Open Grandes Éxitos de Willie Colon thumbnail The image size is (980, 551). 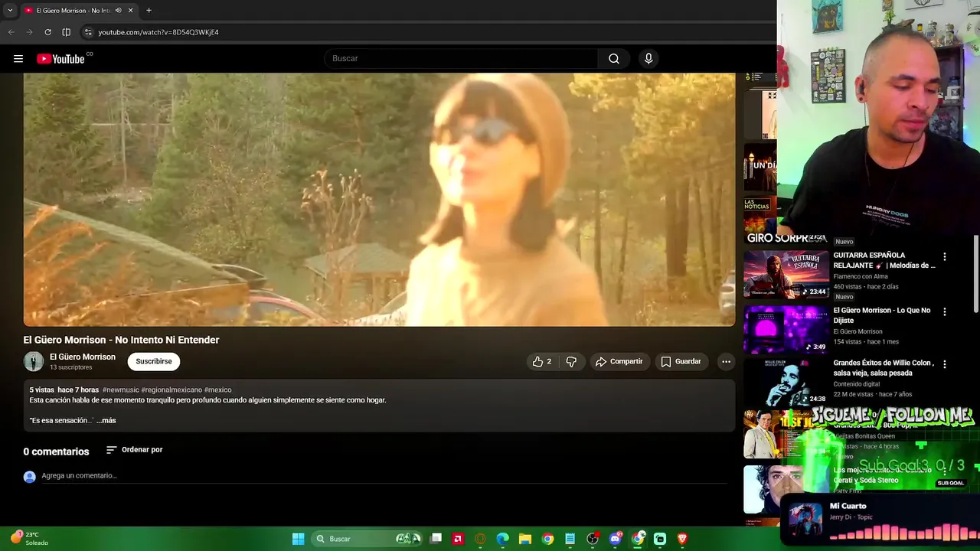click(786, 382)
